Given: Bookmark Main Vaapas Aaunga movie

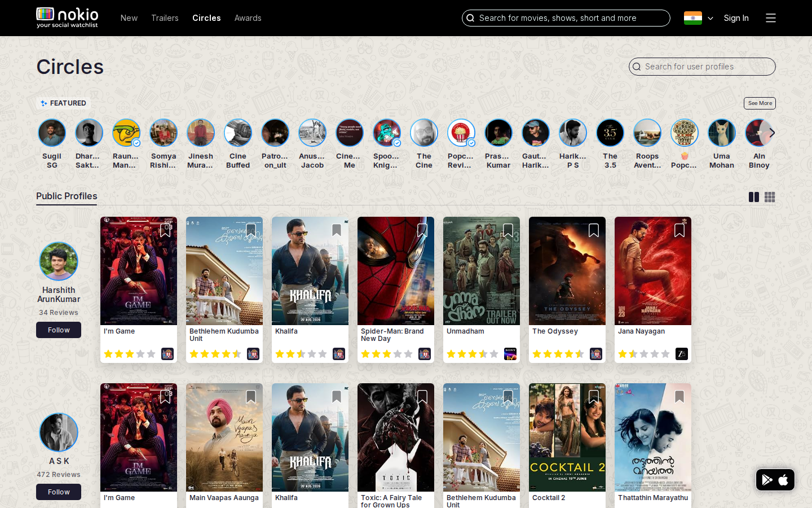Looking at the screenshot, I should 251,397.
